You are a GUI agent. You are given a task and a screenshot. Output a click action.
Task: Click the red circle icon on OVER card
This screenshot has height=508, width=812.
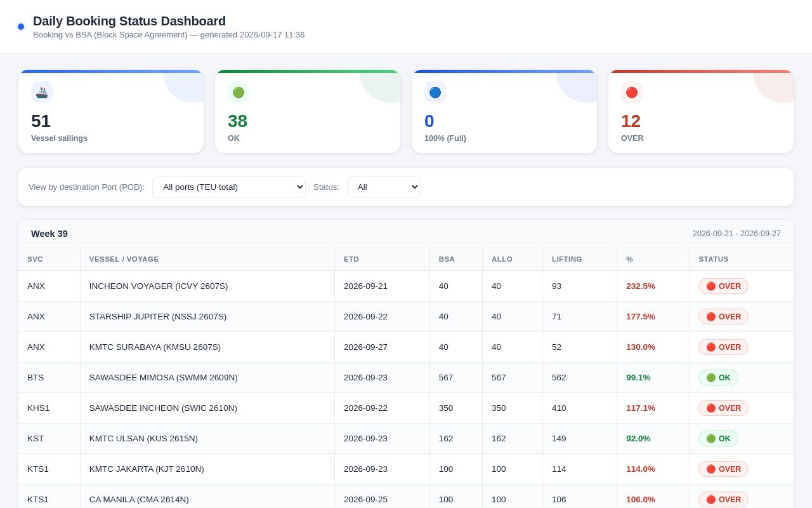632,92
